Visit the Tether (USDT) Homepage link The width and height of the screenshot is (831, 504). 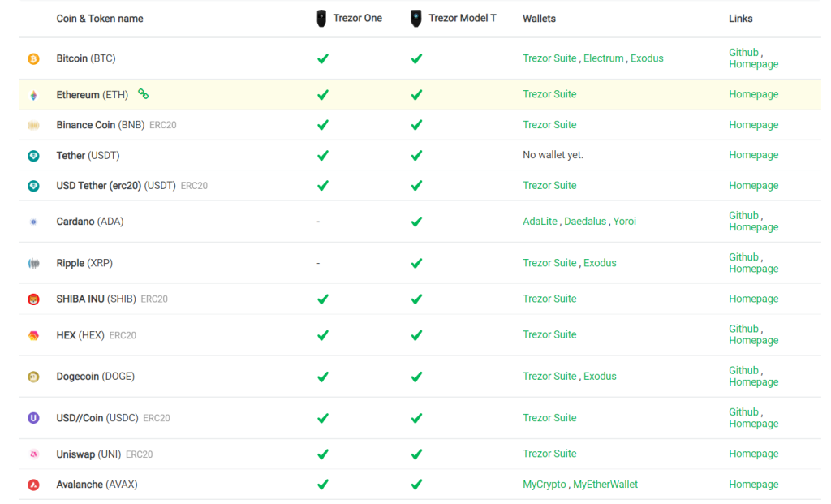click(x=754, y=155)
